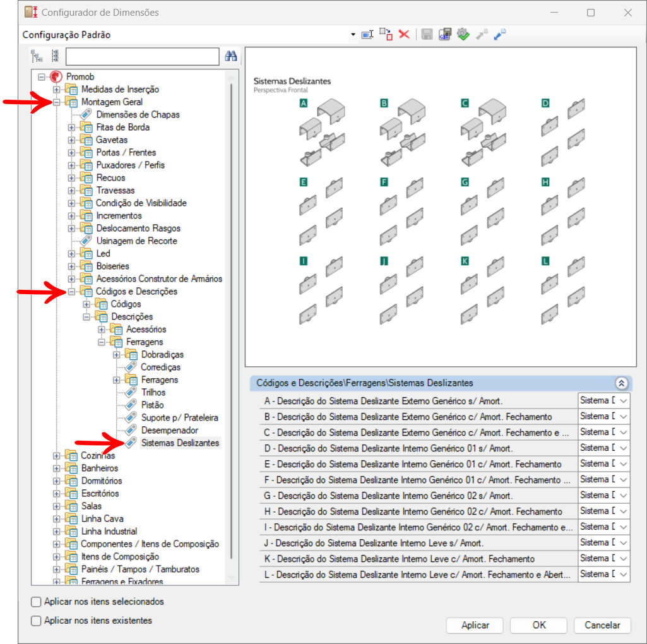Click the save-as disk icon in toolbar
647x644 pixels.
click(x=446, y=35)
